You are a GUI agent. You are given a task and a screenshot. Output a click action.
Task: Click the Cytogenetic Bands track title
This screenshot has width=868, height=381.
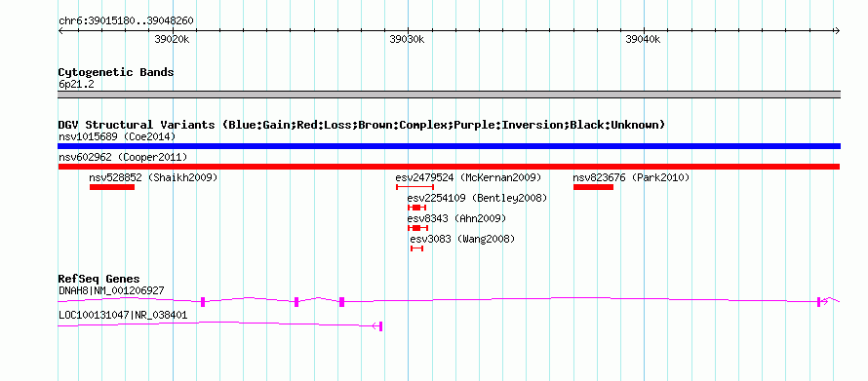click(x=116, y=72)
